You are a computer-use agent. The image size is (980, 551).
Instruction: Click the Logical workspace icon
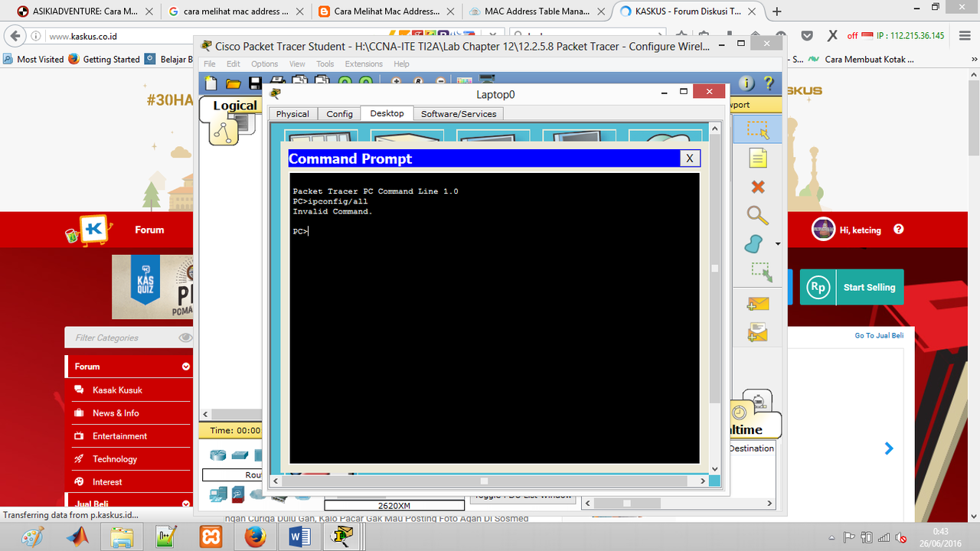click(x=224, y=132)
